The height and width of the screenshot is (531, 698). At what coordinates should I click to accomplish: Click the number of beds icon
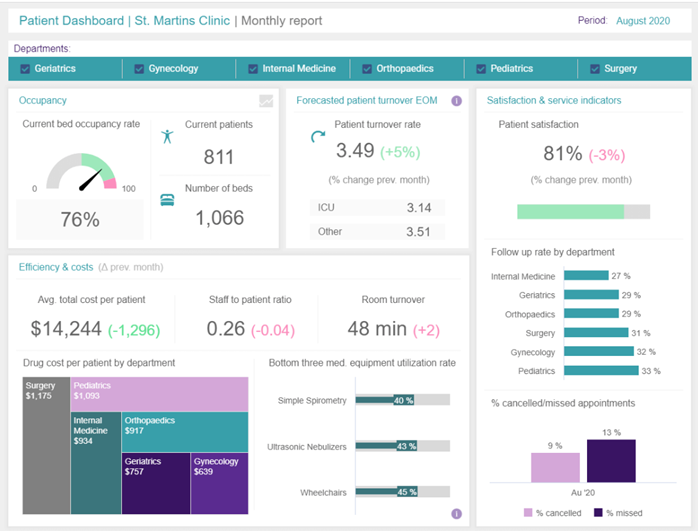(x=168, y=199)
